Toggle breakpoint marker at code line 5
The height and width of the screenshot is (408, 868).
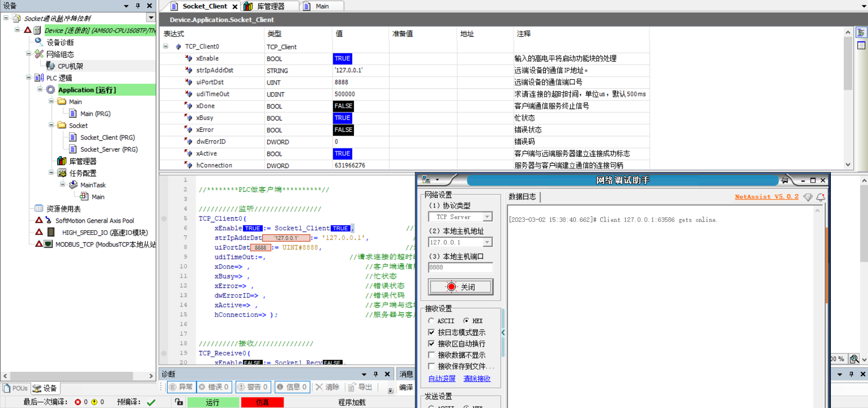coord(164,218)
